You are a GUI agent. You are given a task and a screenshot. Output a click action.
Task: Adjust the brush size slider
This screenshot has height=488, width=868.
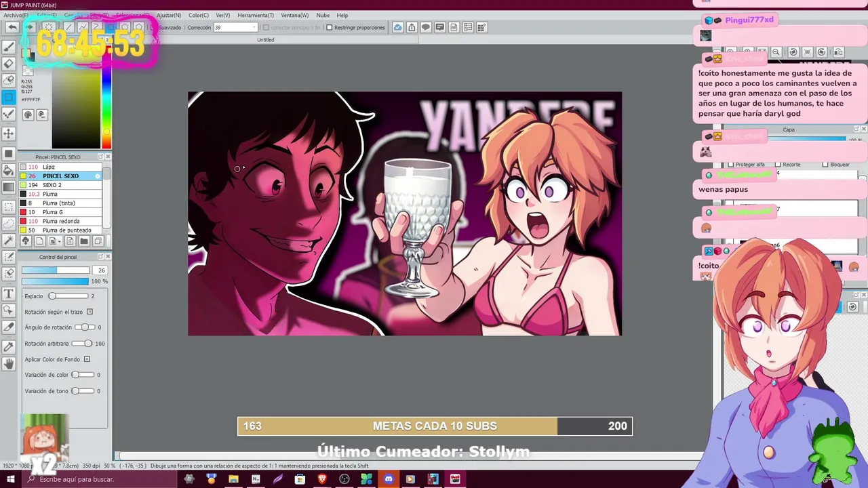coord(55,270)
